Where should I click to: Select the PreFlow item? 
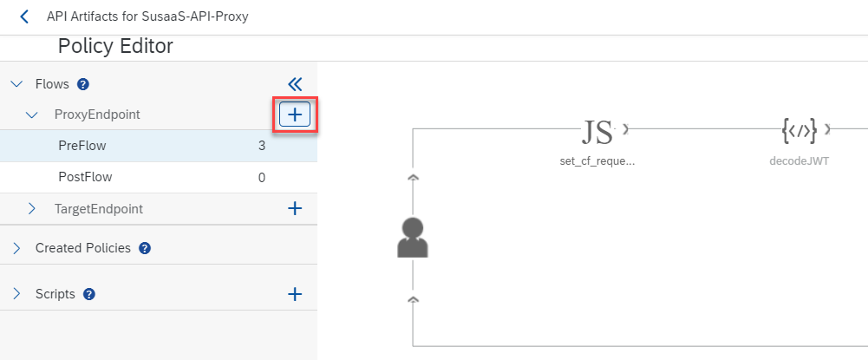[159, 147]
